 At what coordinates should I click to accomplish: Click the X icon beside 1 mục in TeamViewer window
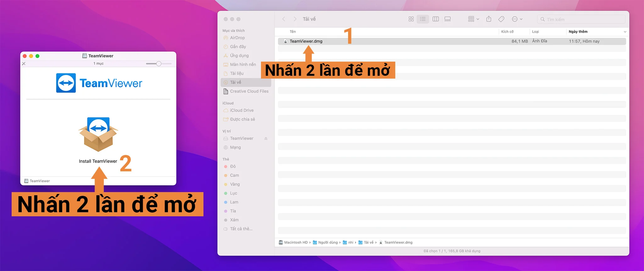(24, 64)
